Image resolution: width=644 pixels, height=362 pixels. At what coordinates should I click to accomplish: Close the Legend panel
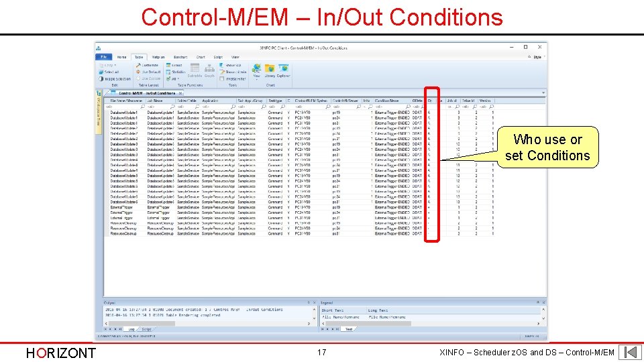tap(543, 302)
